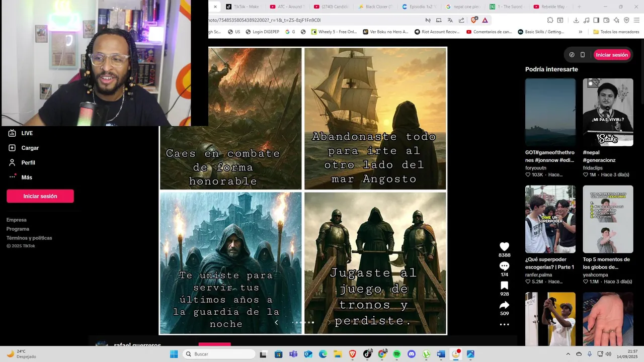This screenshot has width=644, height=362.
Task: Click pink Iniciar sesión button in left sidebar
Action: [40, 196]
